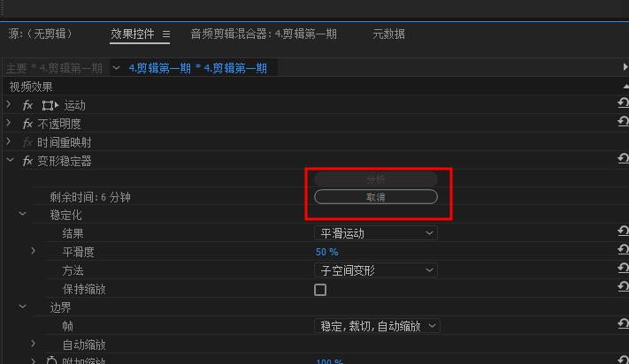This screenshot has height=364, width=629.
Task: Select the 稳定化 section label
Action: (65, 215)
